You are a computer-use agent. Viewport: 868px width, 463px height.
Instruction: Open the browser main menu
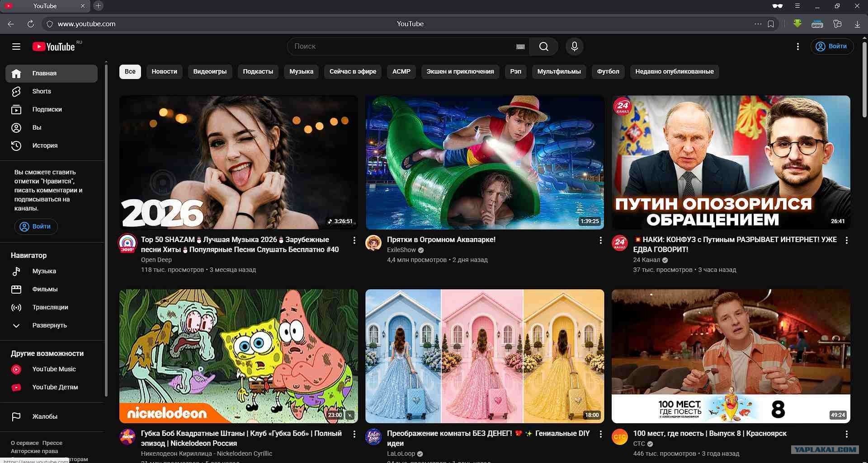coord(797,6)
